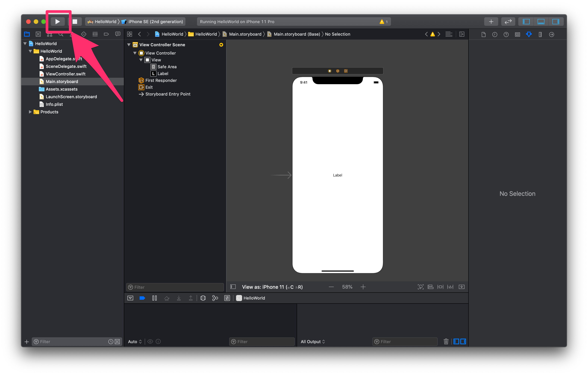The height and width of the screenshot is (375, 588).
Task: Open the Help inspector question mark icon
Action: (506, 34)
